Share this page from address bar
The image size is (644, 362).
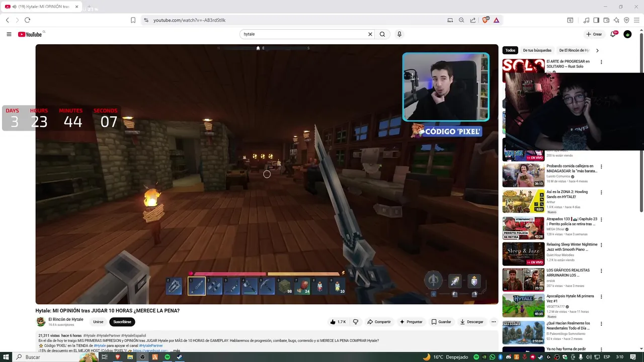click(473, 20)
